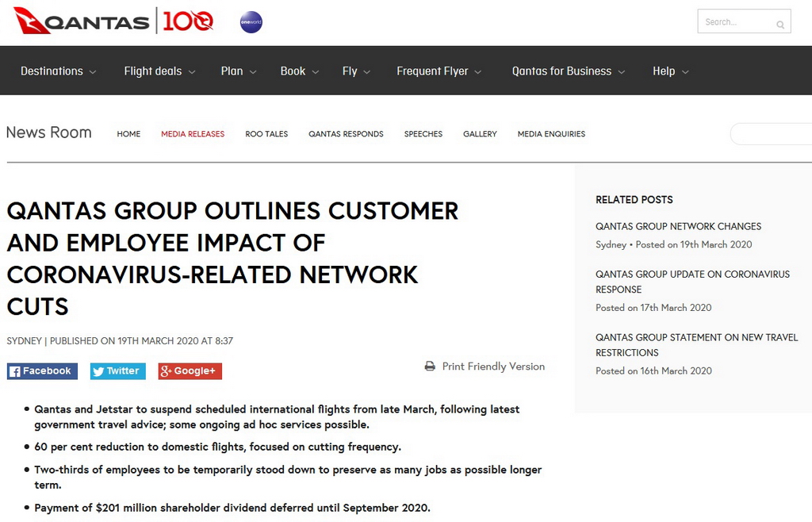Open related post Qantas Group Network Changes
Viewport: 812px width, 522px height.
tap(679, 226)
